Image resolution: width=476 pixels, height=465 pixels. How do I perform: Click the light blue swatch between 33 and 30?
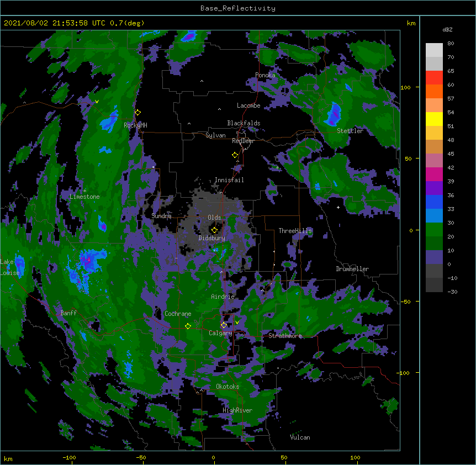(434, 216)
